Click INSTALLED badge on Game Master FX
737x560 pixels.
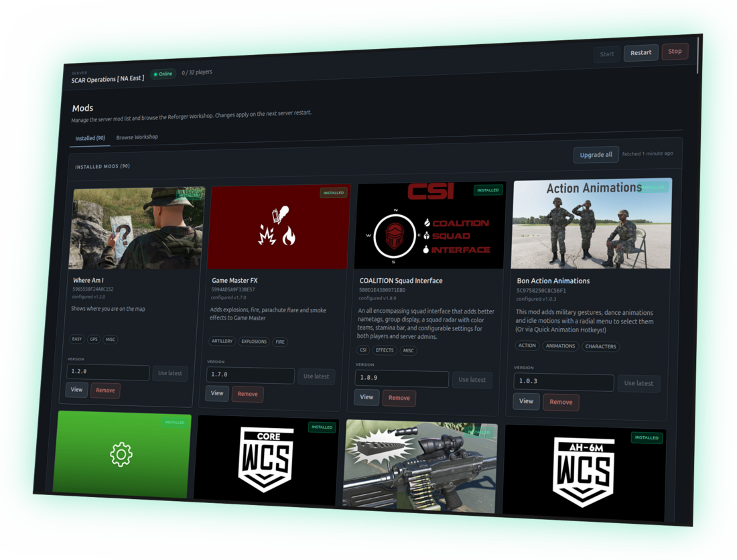[x=333, y=193]
